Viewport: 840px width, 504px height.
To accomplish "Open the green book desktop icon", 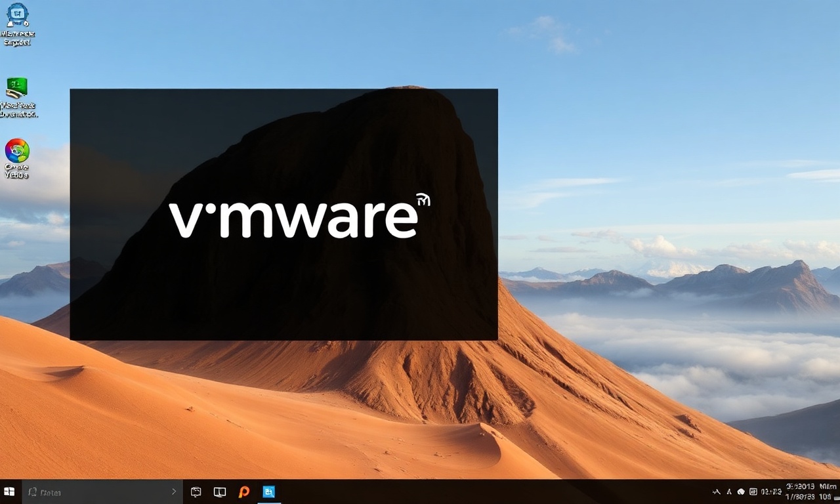I will point(17,88).
